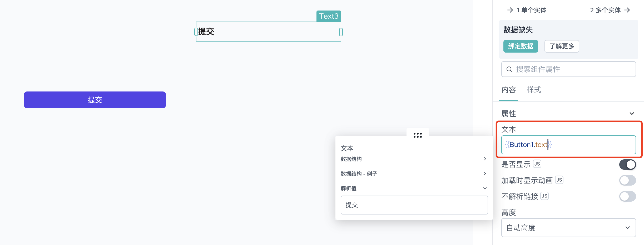
Task: Click the search magnifier icon
Action: pyautogui.click(x=509, y=69)
